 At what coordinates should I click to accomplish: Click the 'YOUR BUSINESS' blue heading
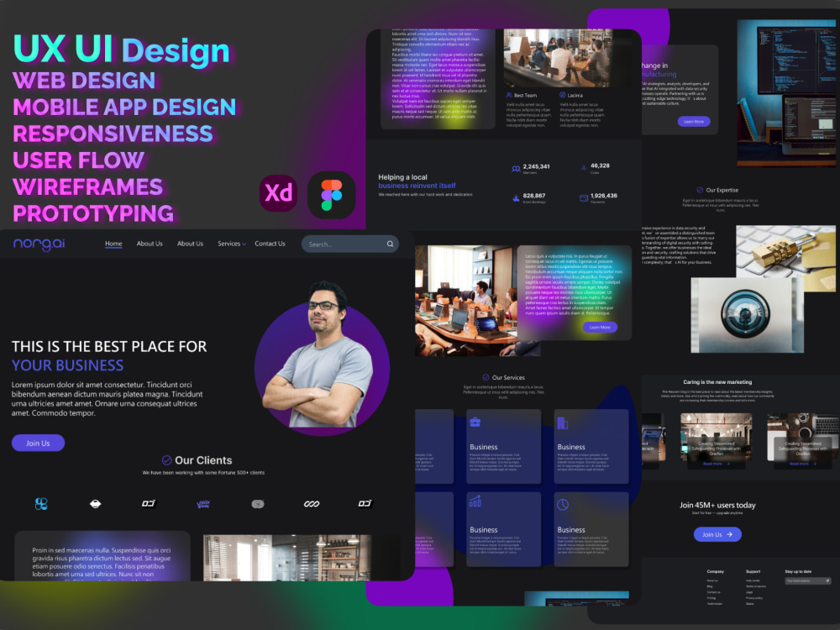(x=67, y=365)
